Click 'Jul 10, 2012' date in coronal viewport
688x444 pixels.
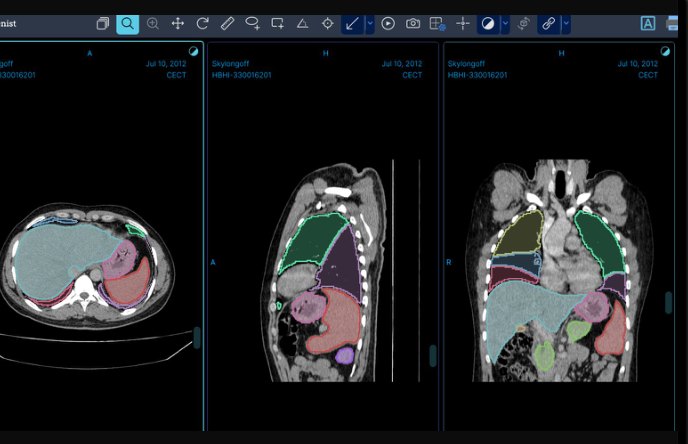[638, 64]
